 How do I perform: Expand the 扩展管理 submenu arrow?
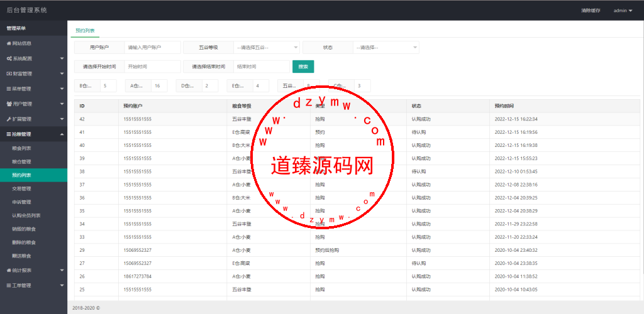point(62,119)
